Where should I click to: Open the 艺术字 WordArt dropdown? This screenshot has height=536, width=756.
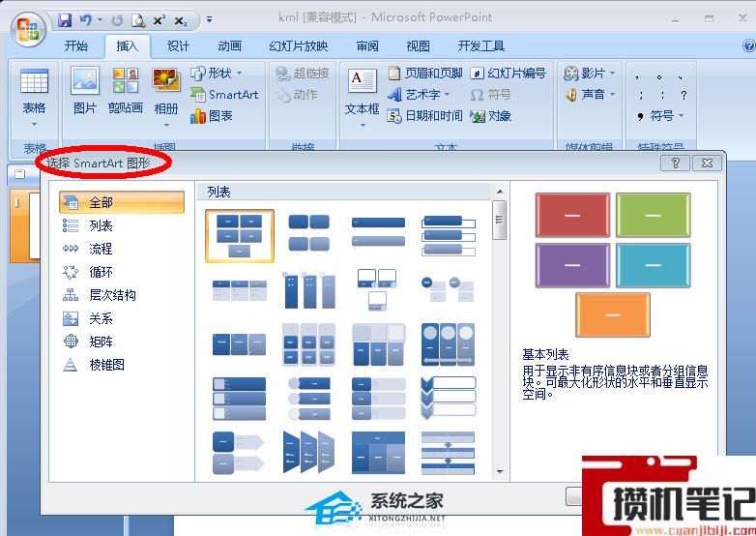pos(419,95)
